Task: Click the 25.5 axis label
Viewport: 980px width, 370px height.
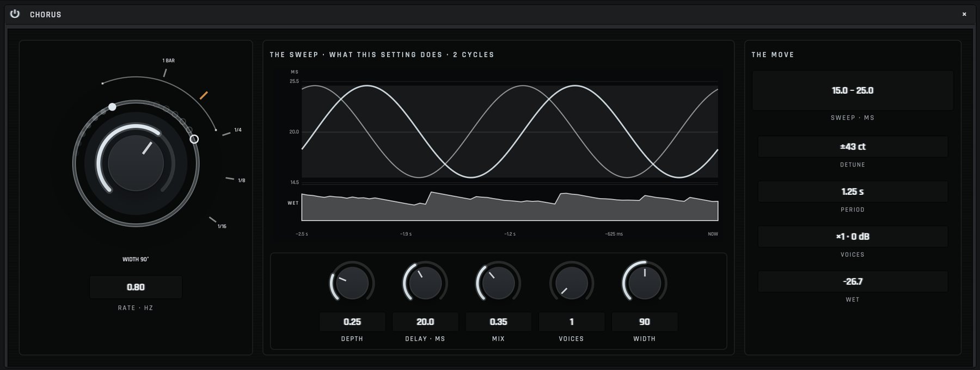Action: [294, 81]
